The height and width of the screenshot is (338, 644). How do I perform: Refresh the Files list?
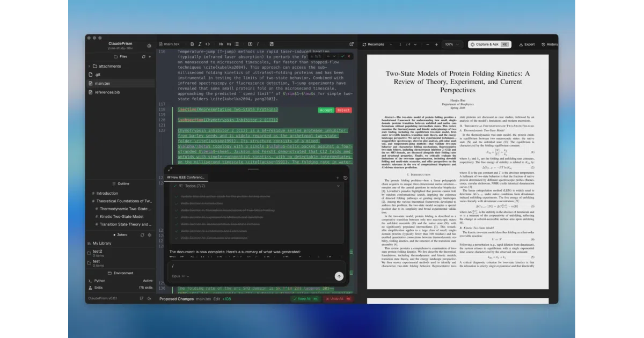(x=143, y=56)
